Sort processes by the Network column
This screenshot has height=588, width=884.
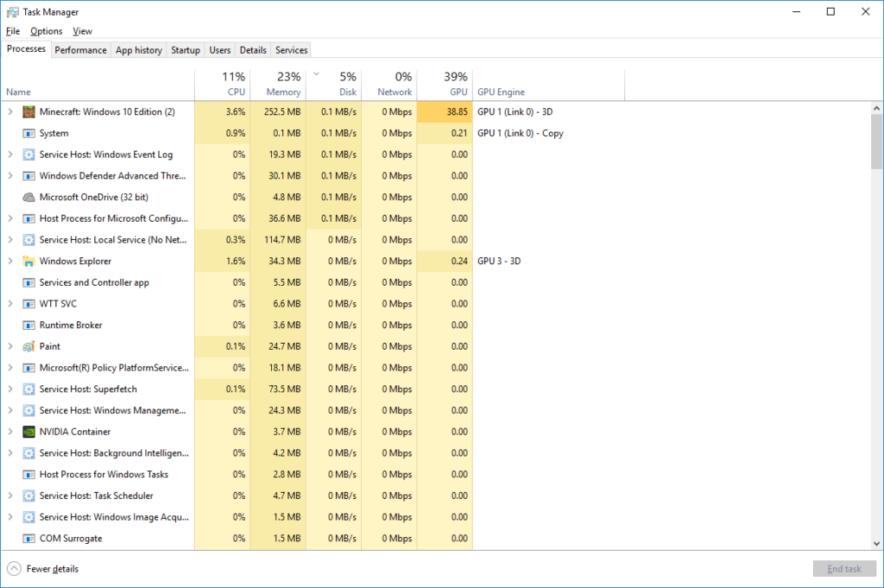pos(389,85)
